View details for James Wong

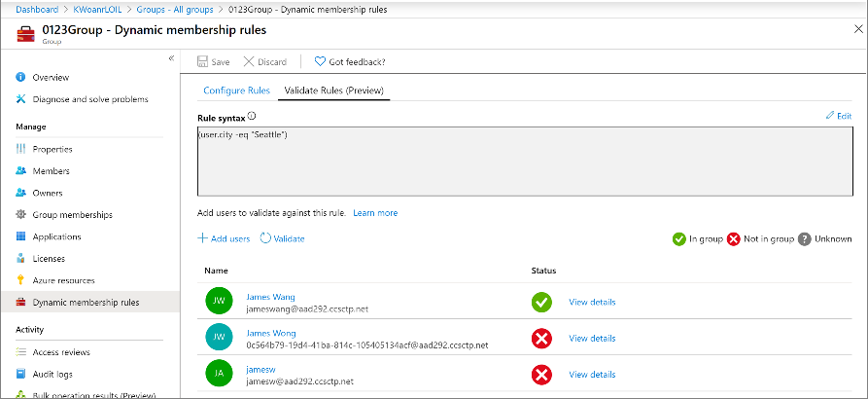(592, 338)
